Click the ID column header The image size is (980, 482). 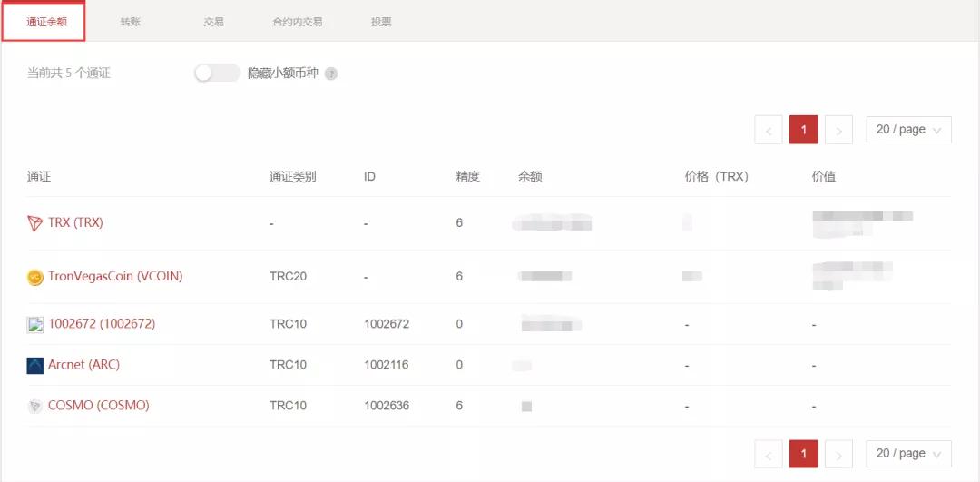[x=369, y=177]
